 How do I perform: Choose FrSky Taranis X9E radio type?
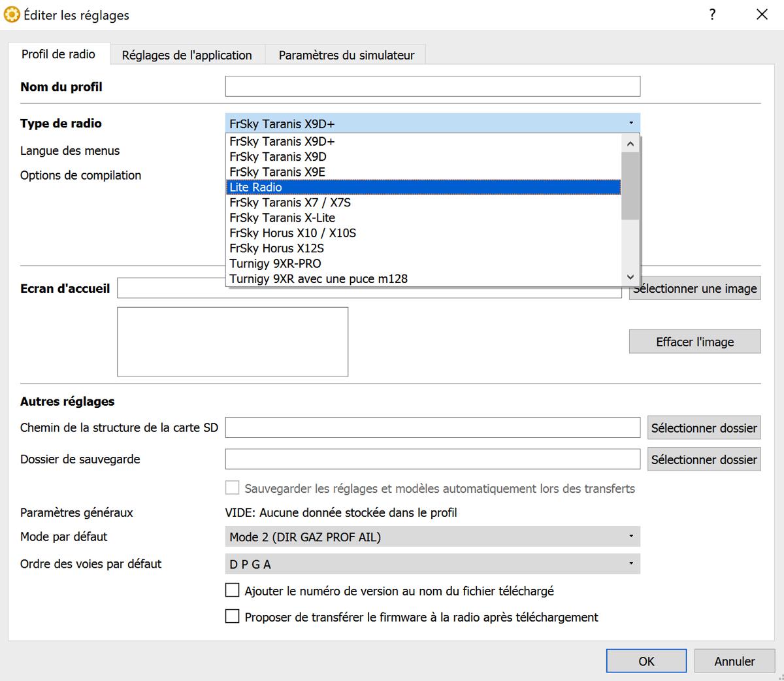tap(423, 172)
